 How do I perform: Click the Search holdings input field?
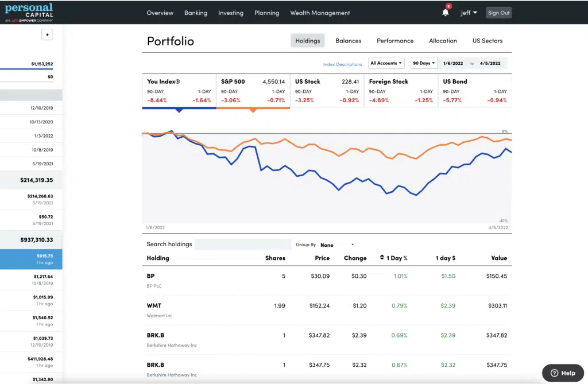pyautogui.click(x=242, y=245)
